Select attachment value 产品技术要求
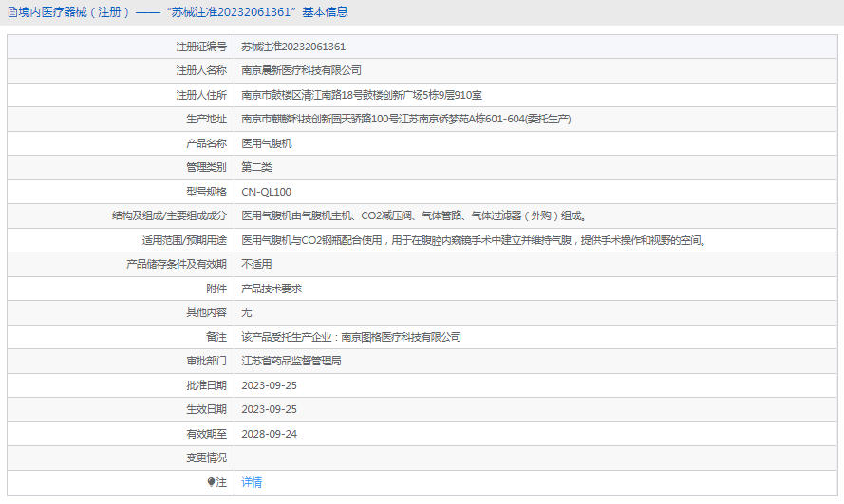This screenshot has height=504, width=844. [x=272, y=289]
